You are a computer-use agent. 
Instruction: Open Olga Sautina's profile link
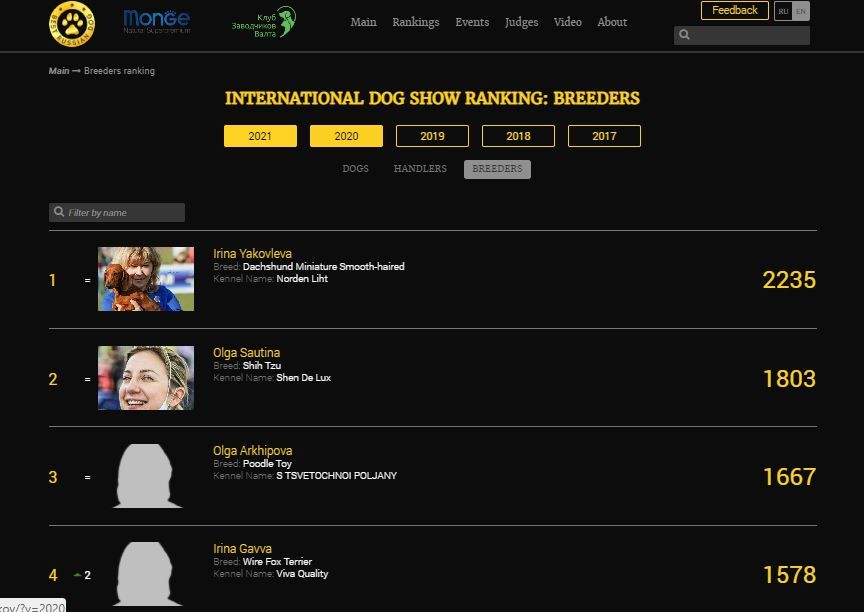point(246,353)
